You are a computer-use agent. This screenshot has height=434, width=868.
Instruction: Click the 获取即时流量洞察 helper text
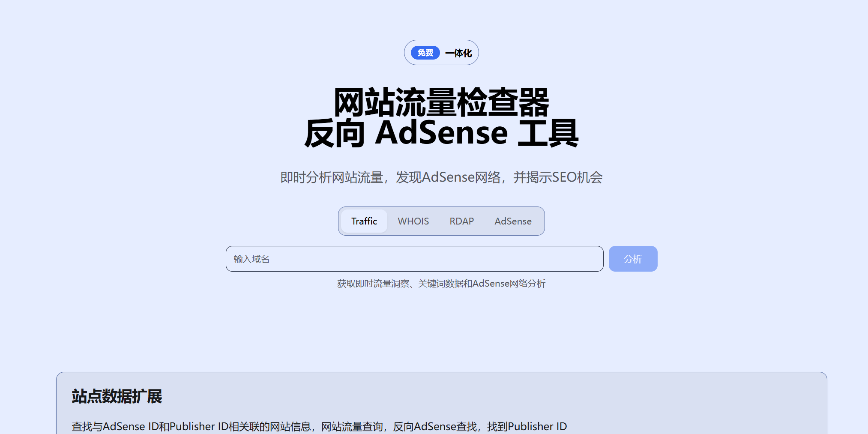point(373,284)
